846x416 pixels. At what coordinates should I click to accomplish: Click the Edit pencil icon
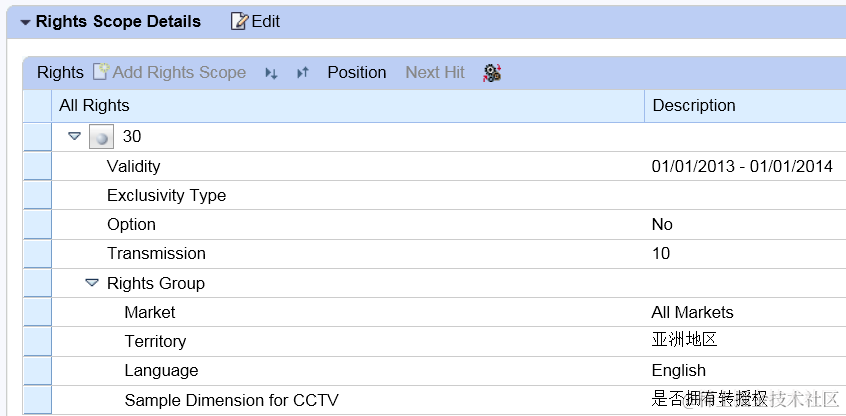click(239, 21)
